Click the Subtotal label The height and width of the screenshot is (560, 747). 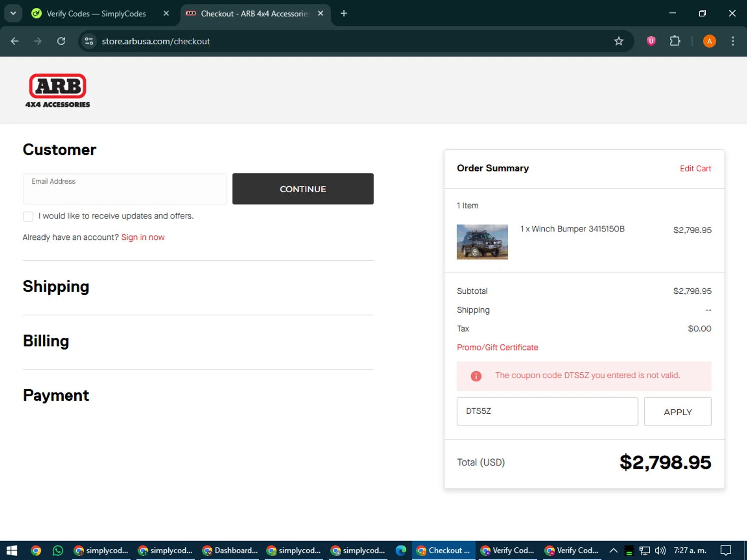(x=472, y=291)
